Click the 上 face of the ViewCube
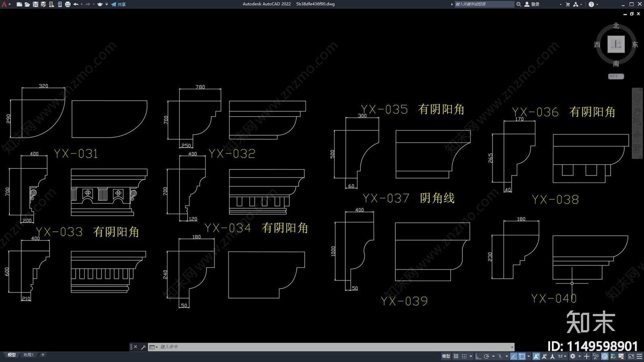Image resolution: width=644 pixels, height=362 pixels. pos(616,44)
